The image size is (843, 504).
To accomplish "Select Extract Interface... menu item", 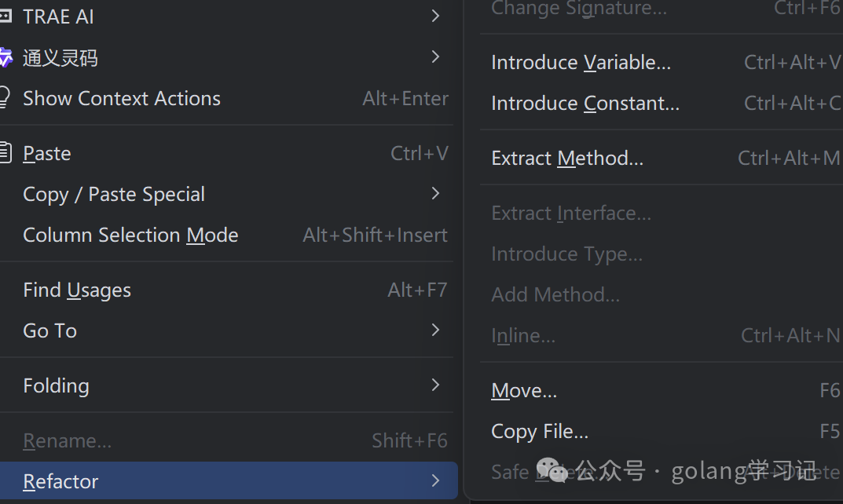I will (570, 213).
